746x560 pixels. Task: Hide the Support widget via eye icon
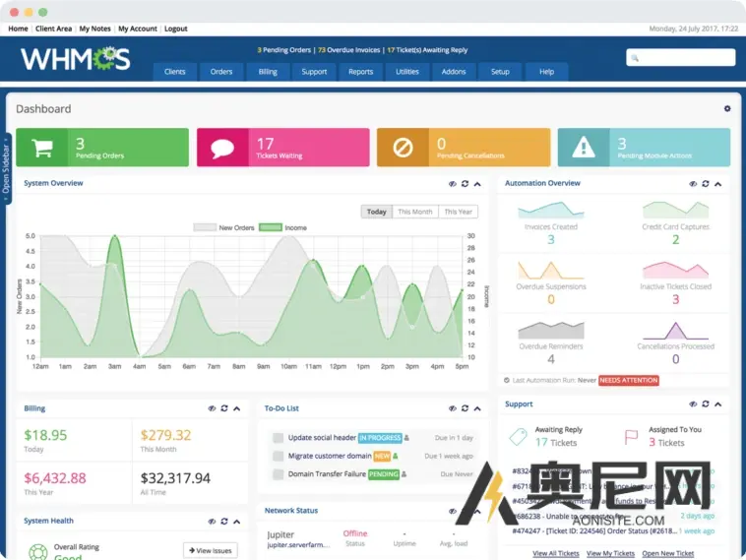tap(693, 404)
